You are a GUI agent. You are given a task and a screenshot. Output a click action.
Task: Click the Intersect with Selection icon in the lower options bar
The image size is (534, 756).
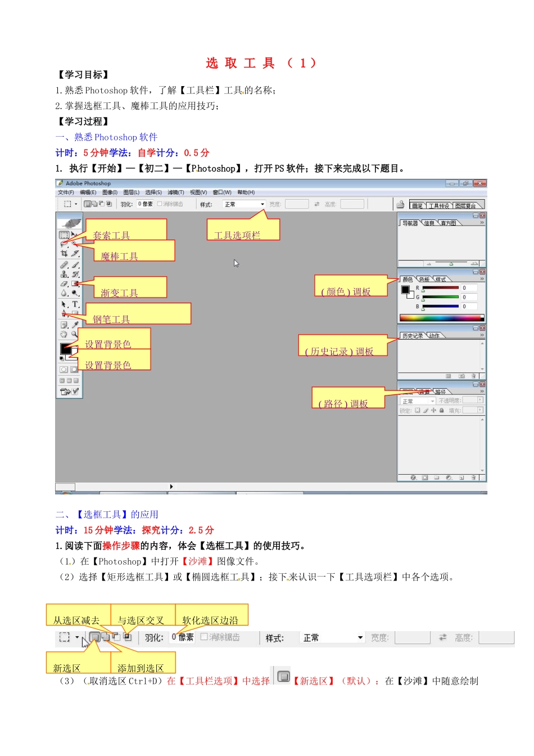pos(127,637)
